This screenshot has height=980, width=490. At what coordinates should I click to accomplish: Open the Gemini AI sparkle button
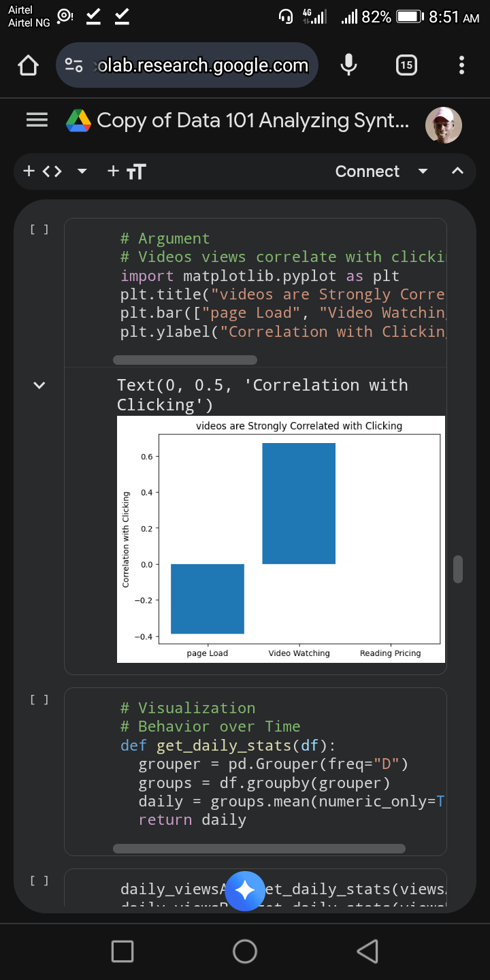coord(245,890)
